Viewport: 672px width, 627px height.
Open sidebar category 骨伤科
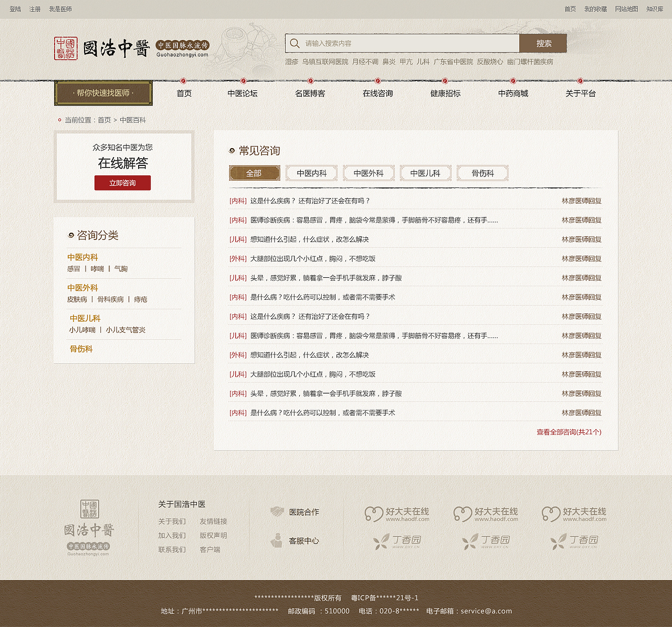pyautogui.click(x=81, y=349)
